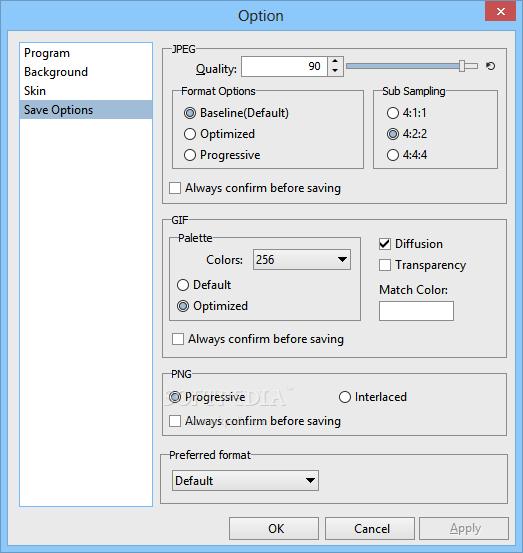Uncheck the Diffusion checkbox
Image resolution: width=523 pixels, height=553 pixels.
(x=385, y=244)
